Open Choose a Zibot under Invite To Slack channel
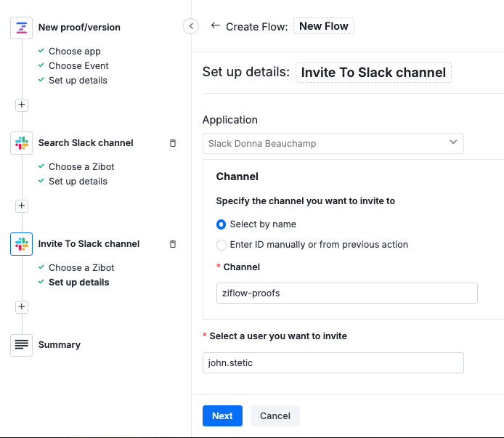Viewport: 504px width, 438px height. (81, 268)
